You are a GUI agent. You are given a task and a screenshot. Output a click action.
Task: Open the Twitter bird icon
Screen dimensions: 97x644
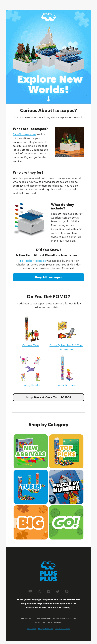pyautogui.click(x=58, y=592)
